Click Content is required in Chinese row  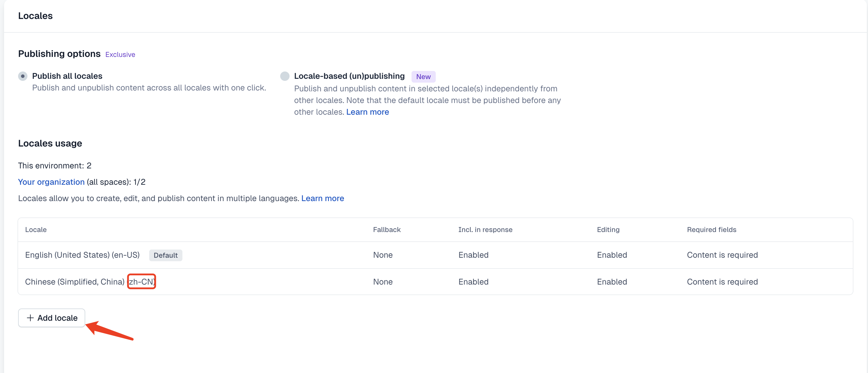tap(722, 282)
